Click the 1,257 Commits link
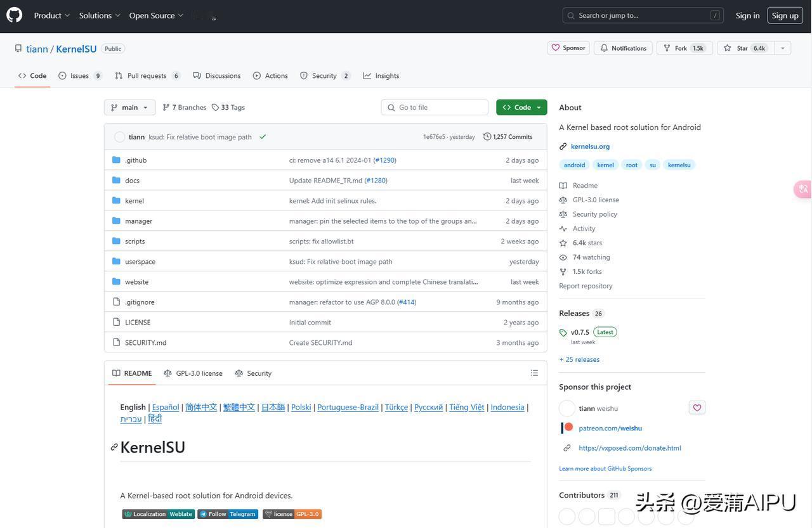Screen dimensions: 812x528 (x=507, y=137)
